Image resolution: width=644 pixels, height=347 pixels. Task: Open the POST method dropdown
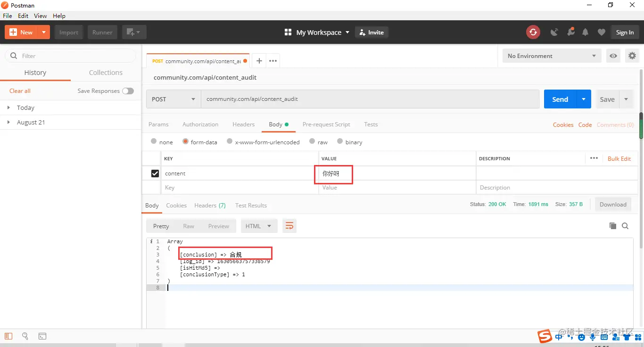(x=173, y=99)
